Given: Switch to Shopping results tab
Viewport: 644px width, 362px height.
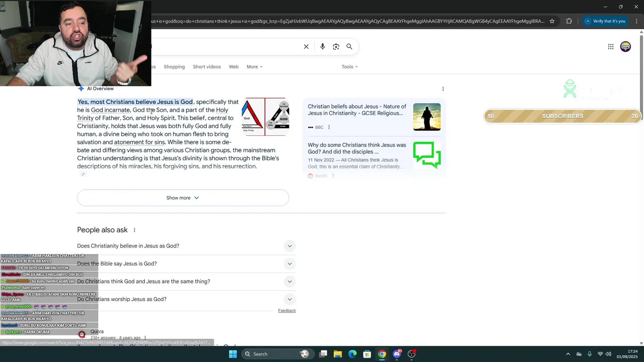Looking at the screenshot, I should pos(174,67).
